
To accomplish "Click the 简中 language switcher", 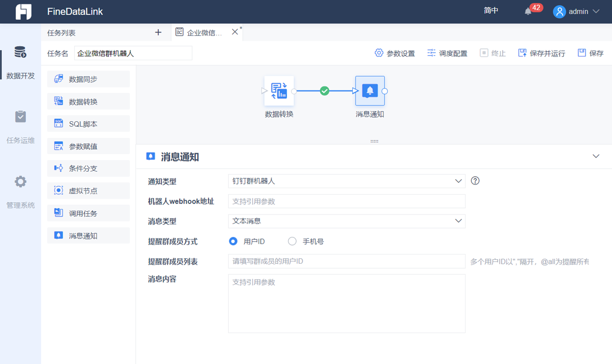I will [x=491, y=11].
